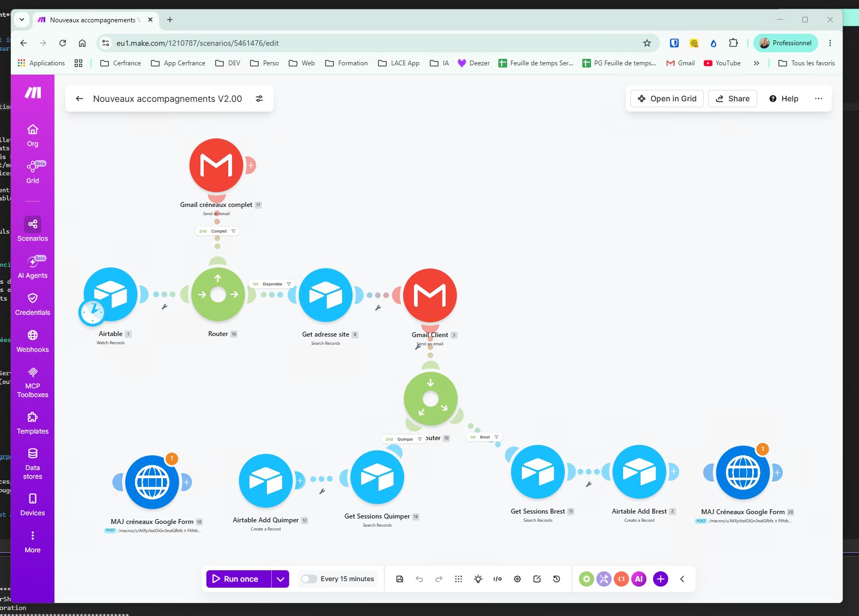Select the Airtable Add Brest module
859x616 pixels.
coord(639,472)
